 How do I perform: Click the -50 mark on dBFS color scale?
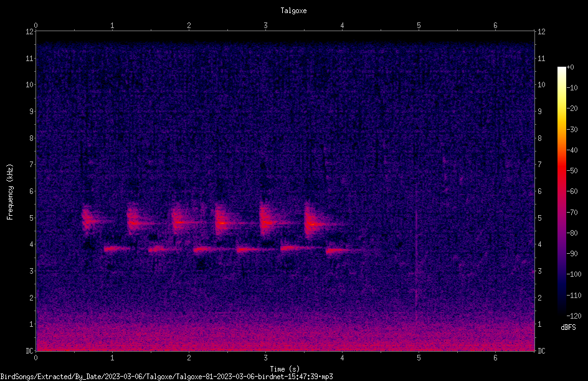pos(572,170)
